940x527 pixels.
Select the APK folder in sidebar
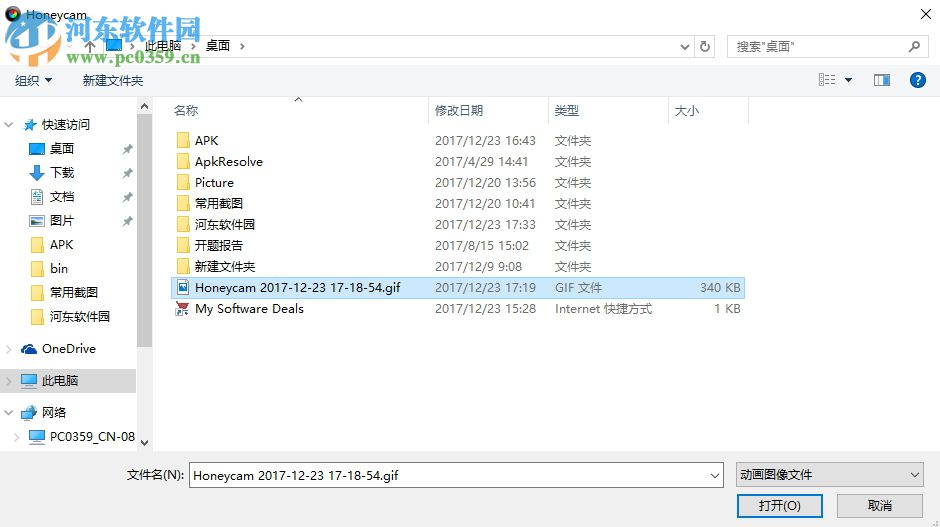coord(61,245)
